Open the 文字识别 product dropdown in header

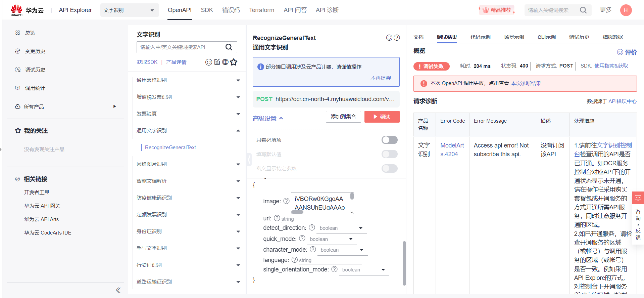(x=130, y=10)
